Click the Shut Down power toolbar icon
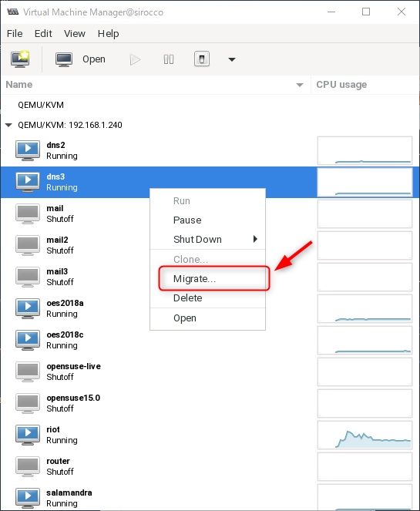 click(202, 59)
